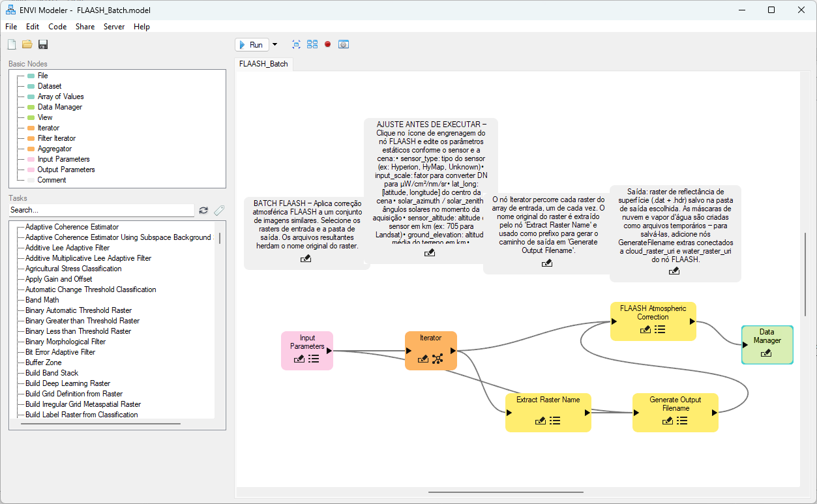Screen dimensions: 817x504
Task: Open parameter list of Generate Output Filename node
Action: [682, 421]
